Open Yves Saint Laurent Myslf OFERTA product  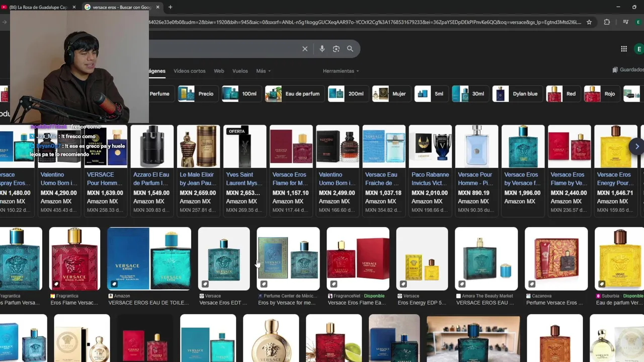click(x=245, y=171)
